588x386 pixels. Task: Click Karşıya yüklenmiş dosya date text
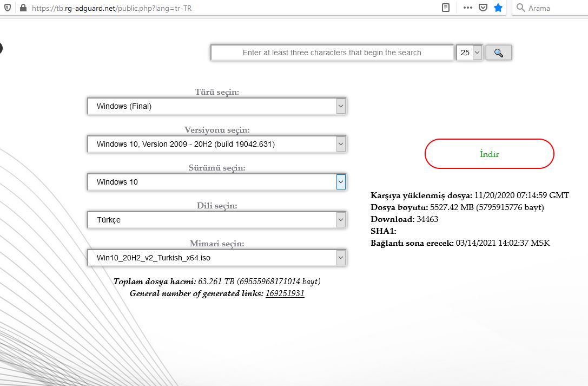pyautogui.click(x=470, y=195)
